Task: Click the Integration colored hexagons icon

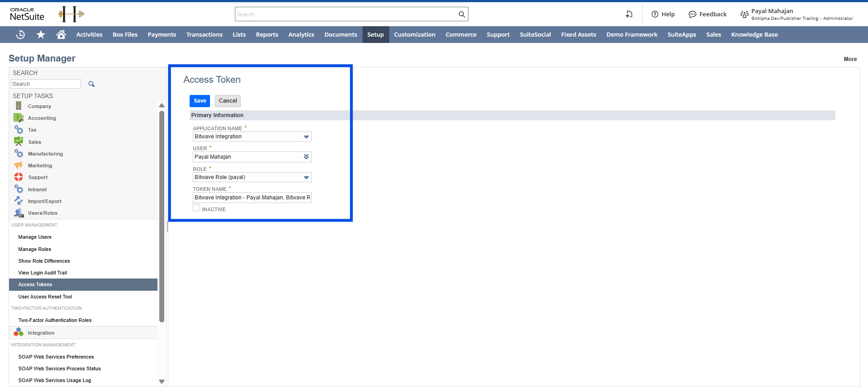Action: pos(19,332)
